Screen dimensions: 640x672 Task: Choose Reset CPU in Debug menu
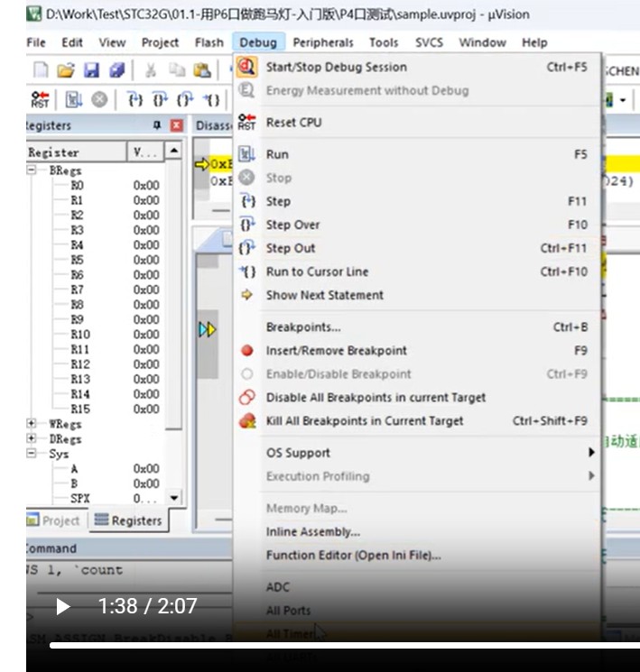[x=418, y=123]
